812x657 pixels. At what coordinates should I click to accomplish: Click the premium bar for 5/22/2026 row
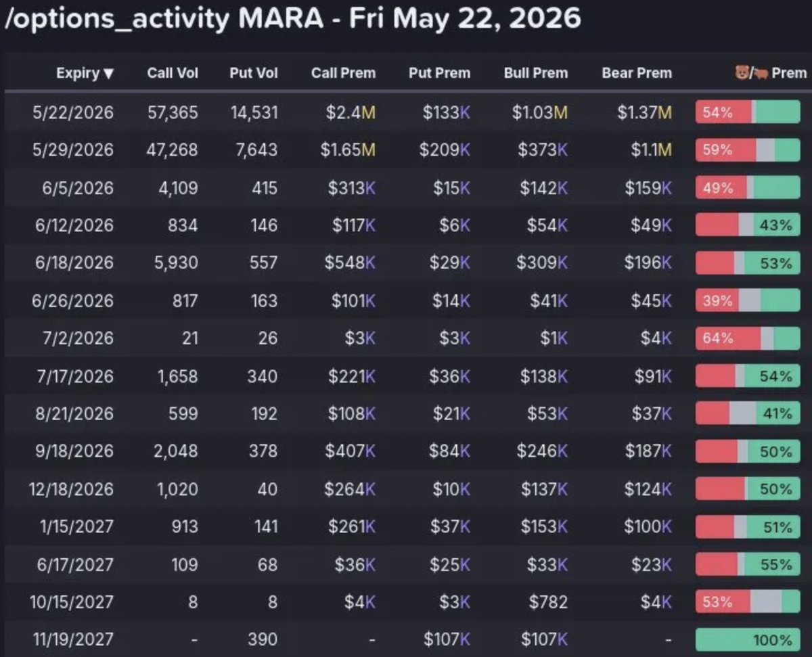coord(748,112)
